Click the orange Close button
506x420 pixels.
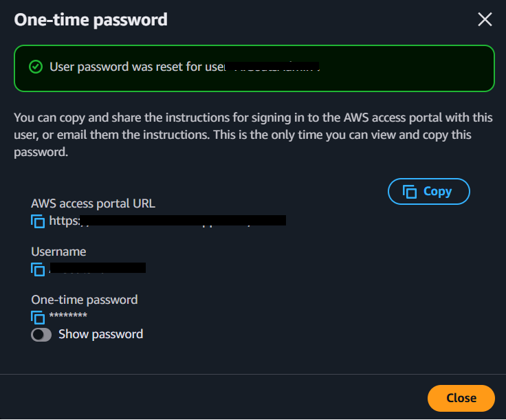[x=461, y=398]
